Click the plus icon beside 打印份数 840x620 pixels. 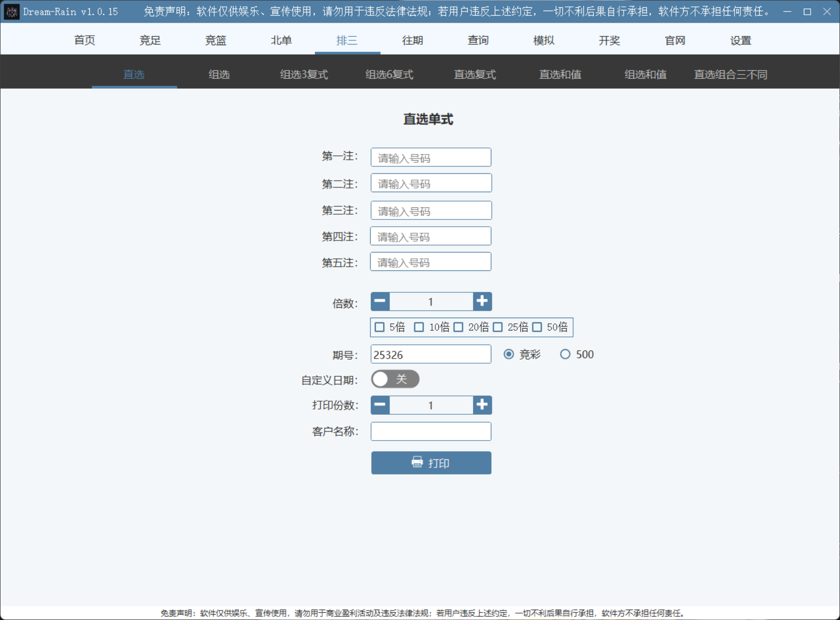click(482, 405)
